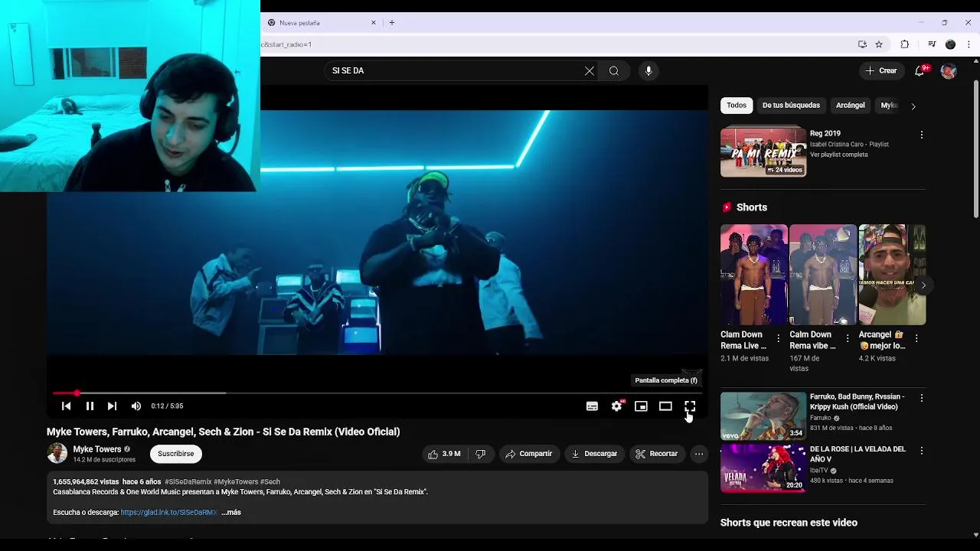Screen dimensions: 980x551
Task: Switch to theater mode
Action: coord(665,406)
